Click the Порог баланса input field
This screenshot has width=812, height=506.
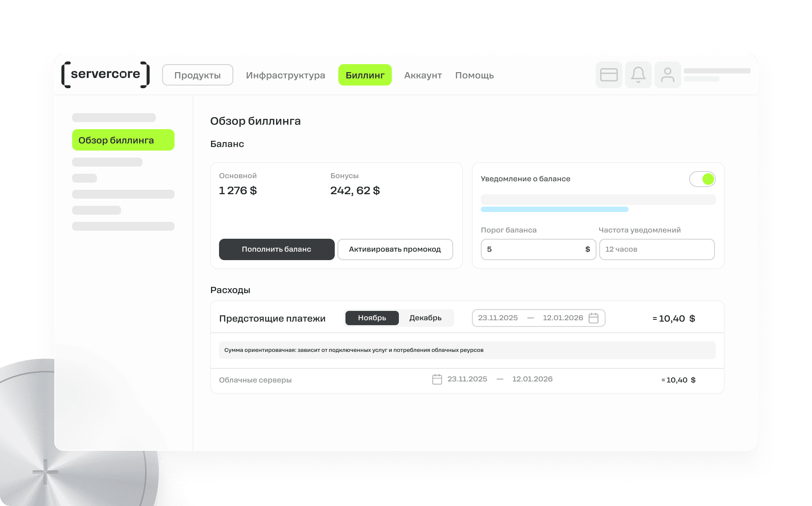click(x=539, y=249)
